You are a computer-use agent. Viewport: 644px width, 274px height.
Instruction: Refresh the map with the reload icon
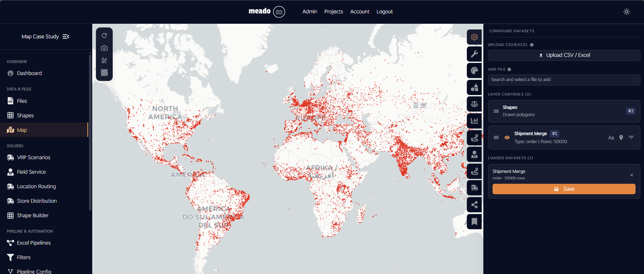tap(104, 35)
